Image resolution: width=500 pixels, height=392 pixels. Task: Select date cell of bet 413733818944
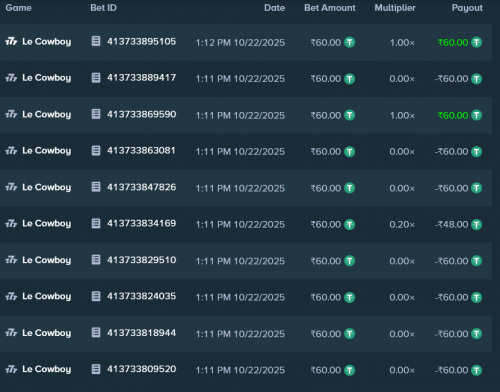(240, 334)
